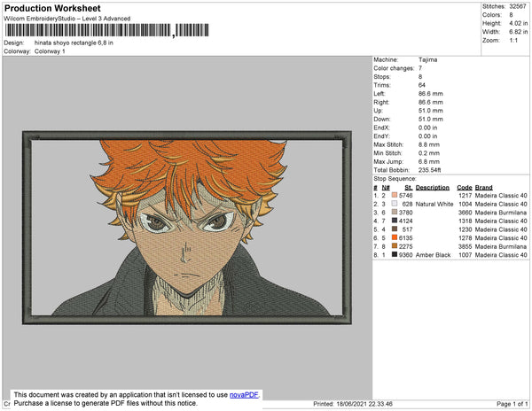The width and height of the screenshot is (532, 411).
Task: Open the novaPDF link
Action: [244, 395]
